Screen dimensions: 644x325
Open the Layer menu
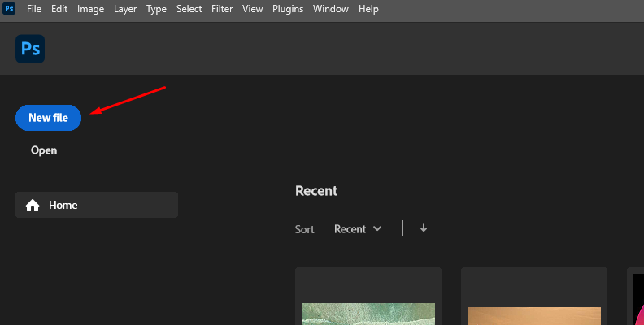tap(125, 9)
